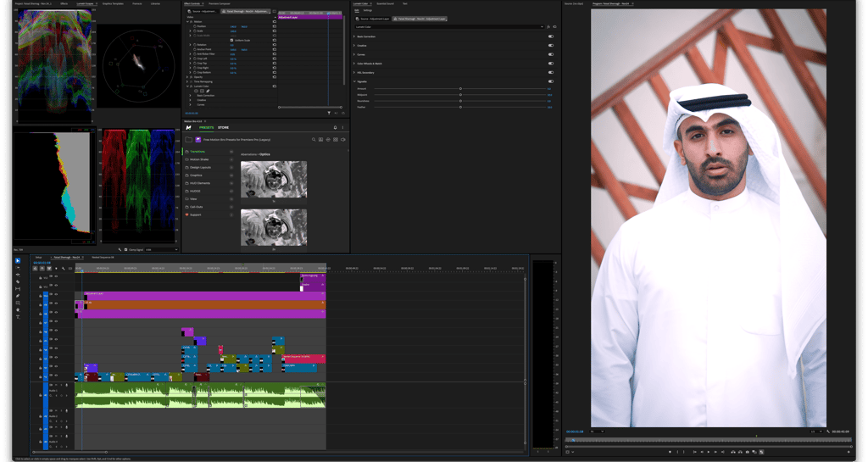Select the 2x Optics transition thumbnail
Screen dimensions: 868x462
(274, 227)
